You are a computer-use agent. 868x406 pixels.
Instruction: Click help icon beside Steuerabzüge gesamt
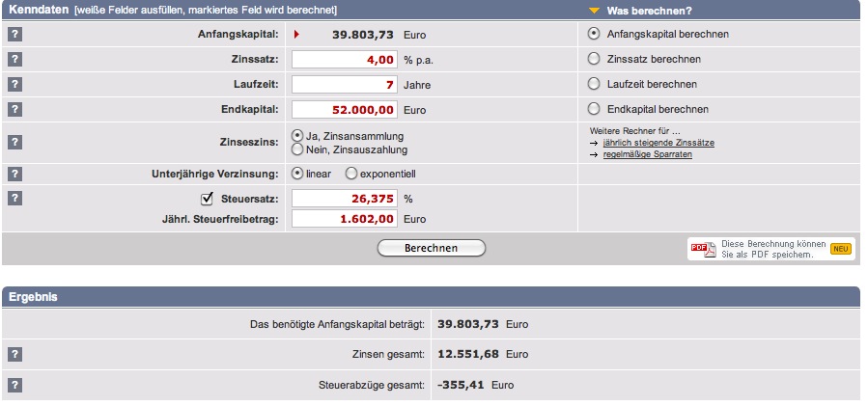pos(14,386)
